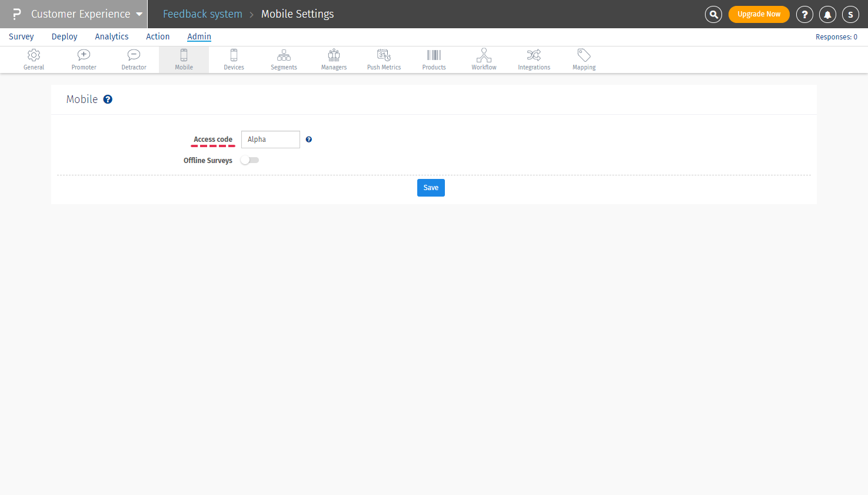868x495 pixels.
Task: Open the user profile S avatar
Action: 850,14
